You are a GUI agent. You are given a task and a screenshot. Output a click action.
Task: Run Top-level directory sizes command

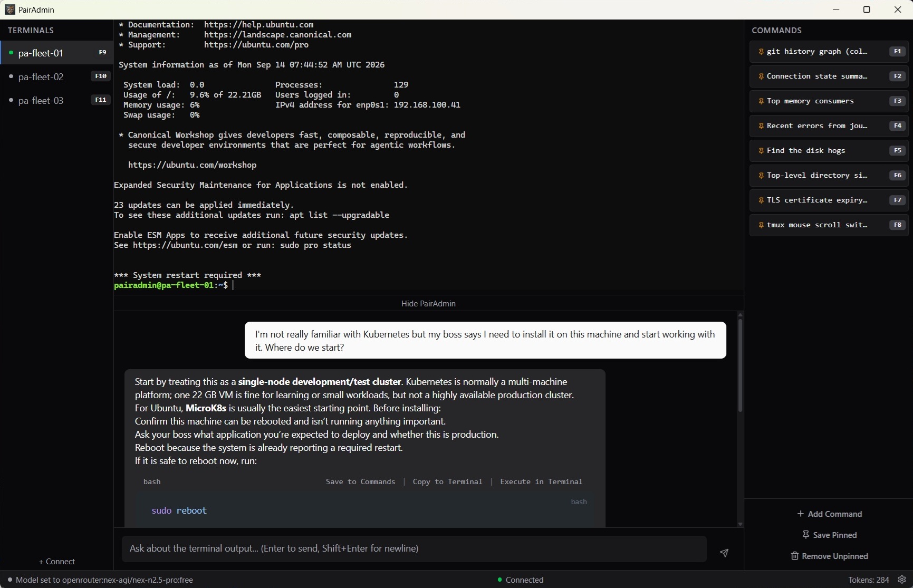point(829,176)
